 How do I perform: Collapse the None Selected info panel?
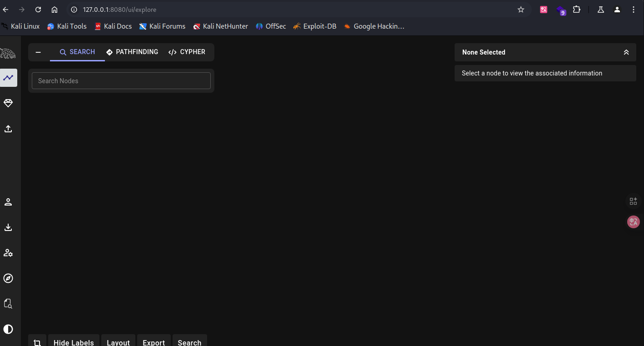pos(626,52)
